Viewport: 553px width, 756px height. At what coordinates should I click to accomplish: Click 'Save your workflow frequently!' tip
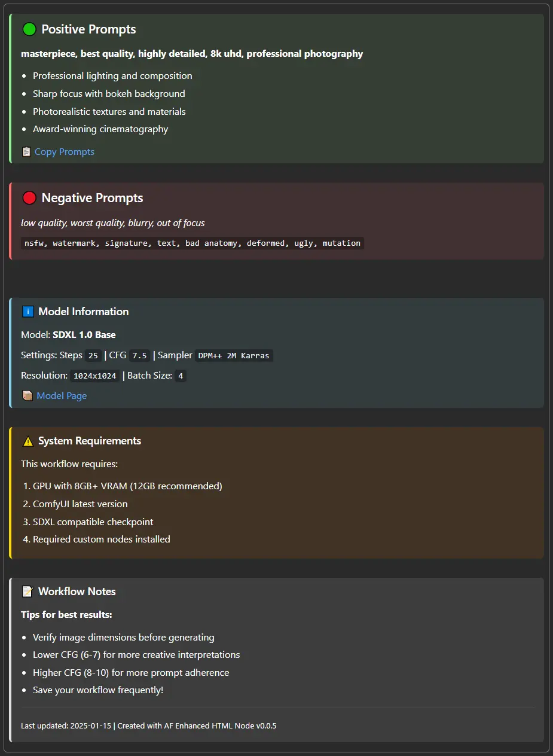(98, 690)
